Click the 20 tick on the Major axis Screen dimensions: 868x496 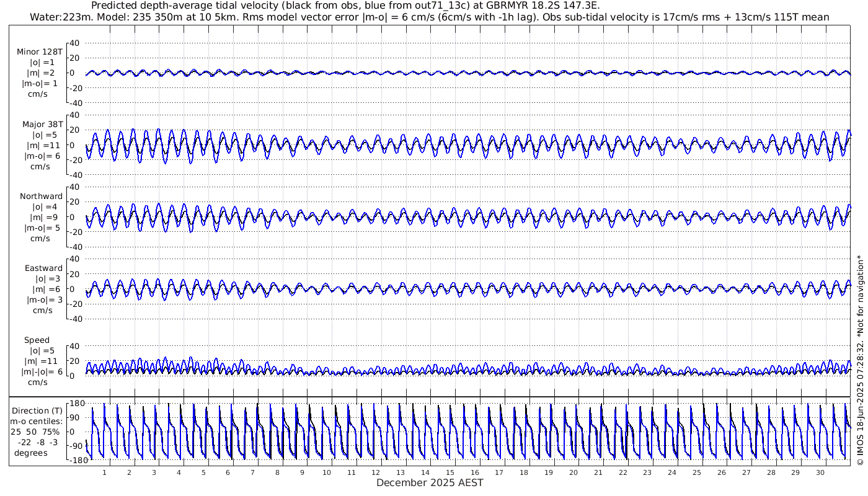pyautogui.click(x=74, y=130)
